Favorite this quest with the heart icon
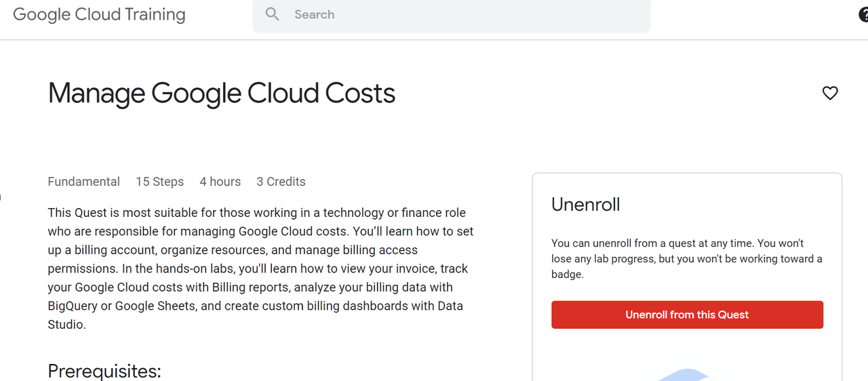 (x=830, y=93)
